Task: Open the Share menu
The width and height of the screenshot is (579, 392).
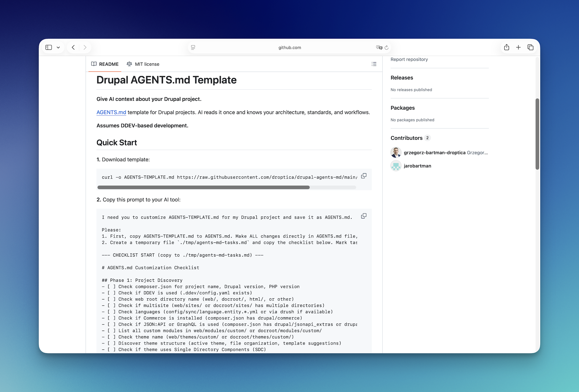Action: point(507,47)
